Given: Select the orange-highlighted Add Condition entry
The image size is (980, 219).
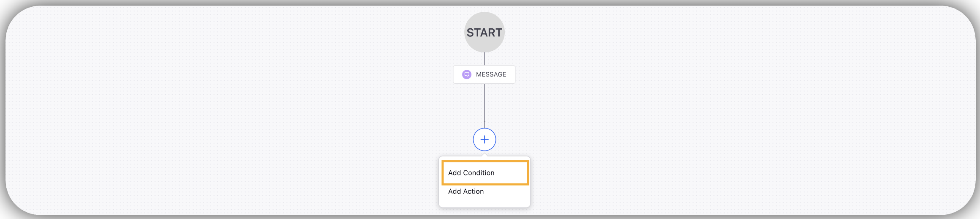Looking at the screenshot, I should pyautogui.click(x=485, y=172).
